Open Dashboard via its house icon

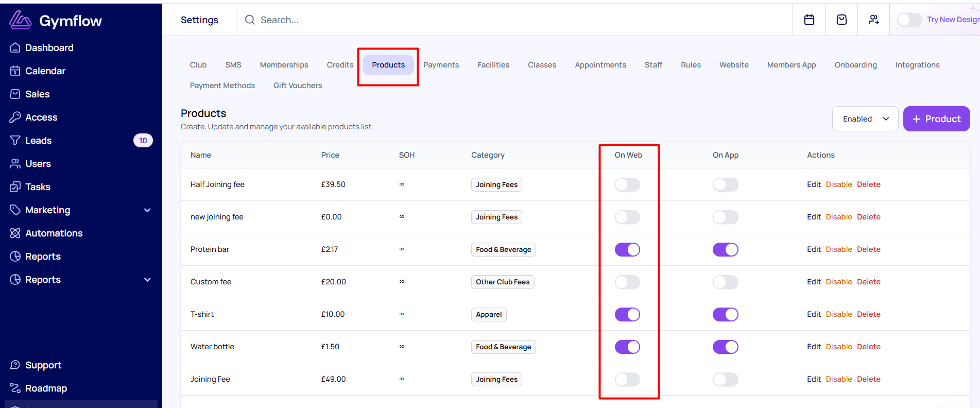click(x=15, y=48)
